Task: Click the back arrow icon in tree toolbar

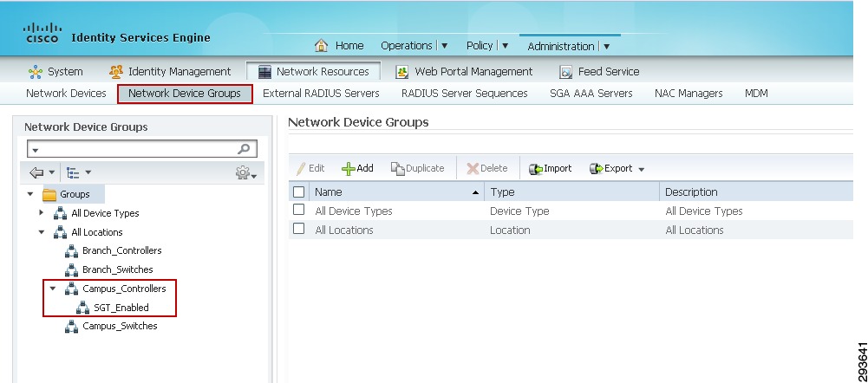Action: (36, 173)
